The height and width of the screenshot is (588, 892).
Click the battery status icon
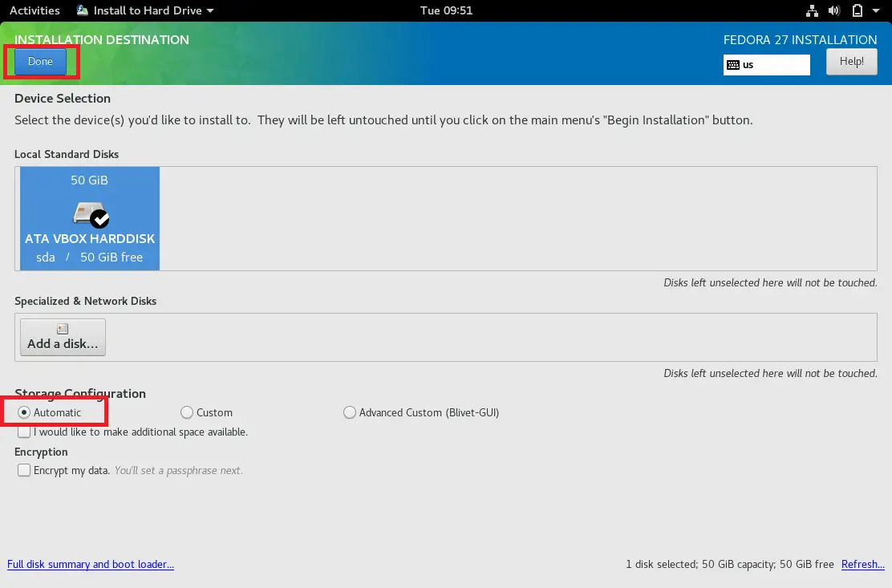coord(858,10)
